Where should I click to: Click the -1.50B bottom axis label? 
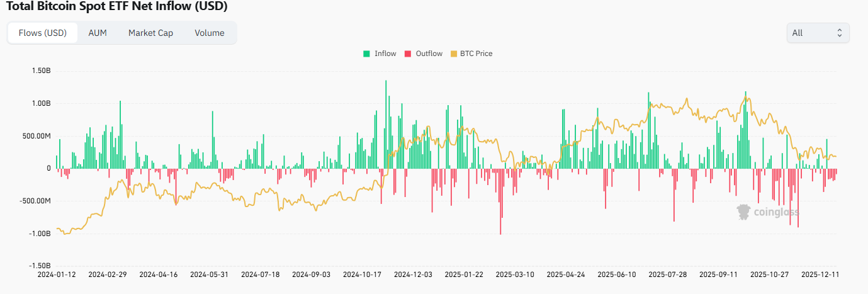[39, 266]
